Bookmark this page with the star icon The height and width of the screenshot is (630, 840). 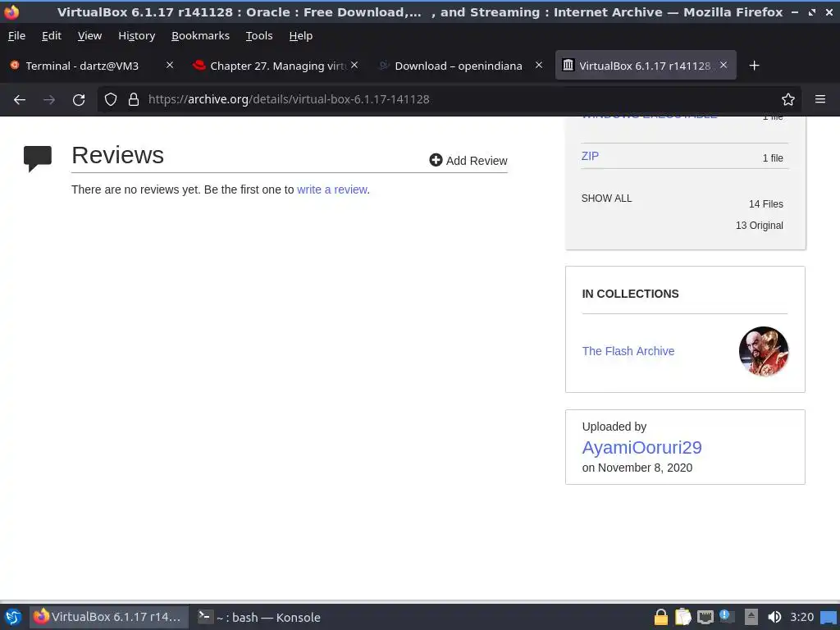(x=787, y=99)
